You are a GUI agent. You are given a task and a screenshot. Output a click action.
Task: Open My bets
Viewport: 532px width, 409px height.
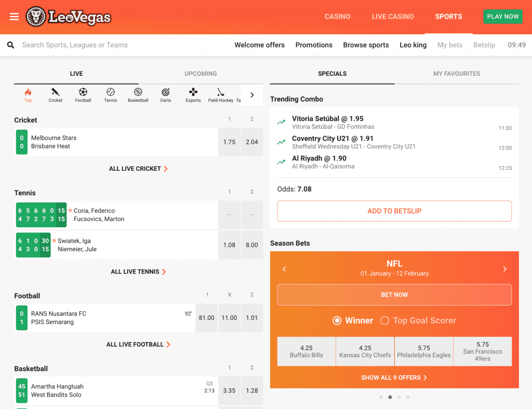449,45
